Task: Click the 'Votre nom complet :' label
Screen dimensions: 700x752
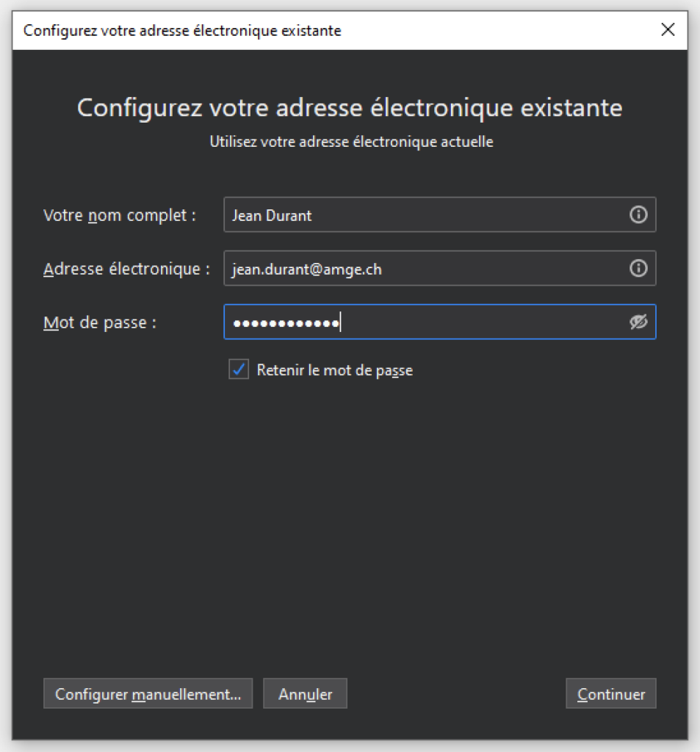Action: tap(120, 215)
